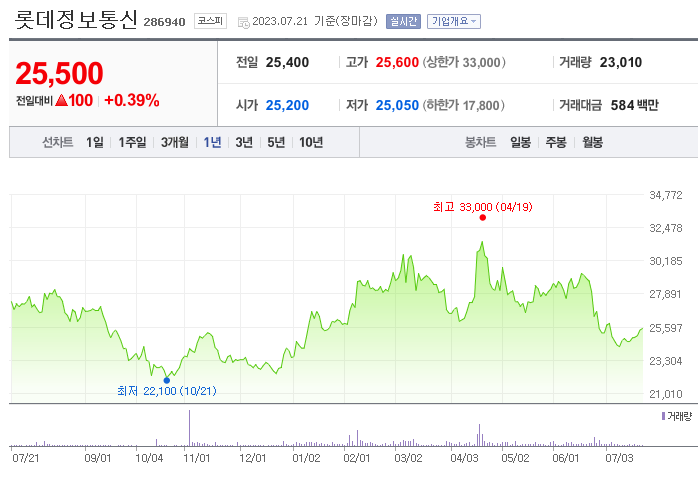The width and height of the screenshot is (698, 477).
Task: Click the 07/21 x-axis date label
Action: [26, 458]
